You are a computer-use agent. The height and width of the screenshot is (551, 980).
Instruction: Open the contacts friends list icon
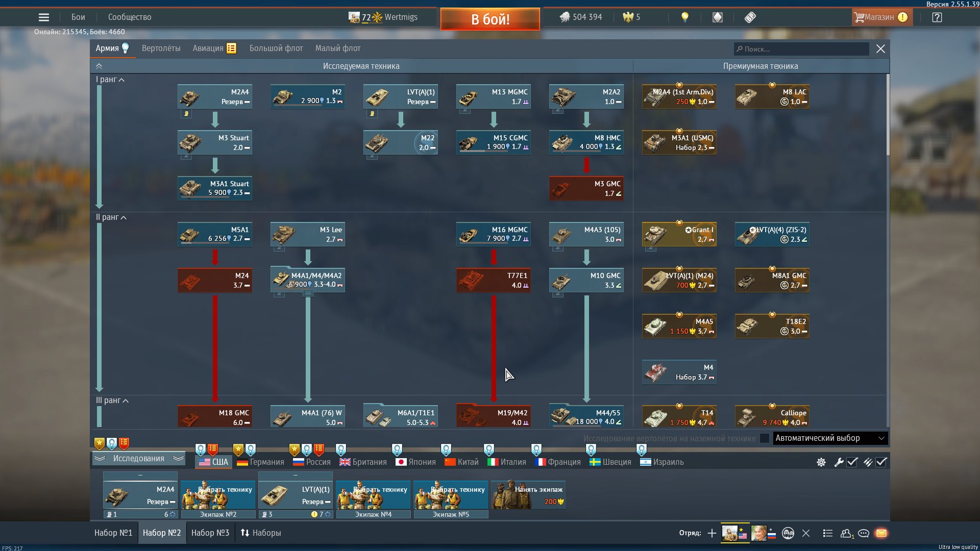(x=846, y=533)
